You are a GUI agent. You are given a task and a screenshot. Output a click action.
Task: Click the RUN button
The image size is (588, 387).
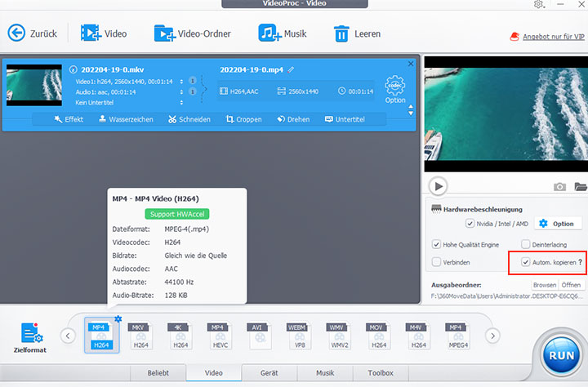click(x=561, y=355)
